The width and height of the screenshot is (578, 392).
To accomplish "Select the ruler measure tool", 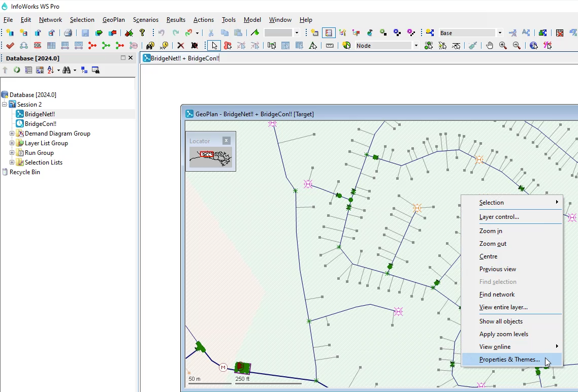I will point(330,46).
